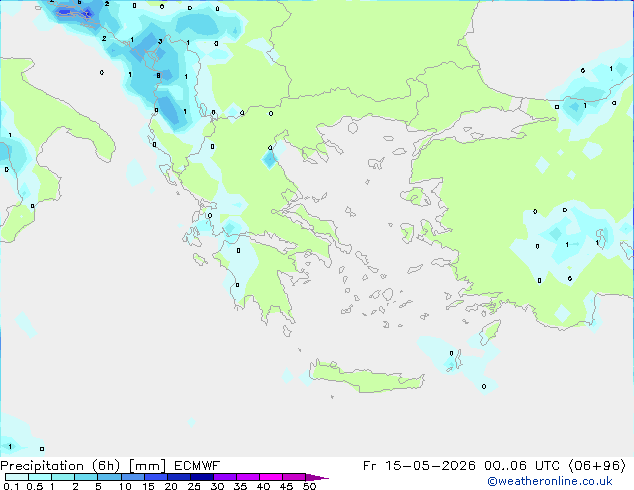Click the '0.1' legend scale label
This screenshot has width=634, height=490.
[x=11, y=486]
